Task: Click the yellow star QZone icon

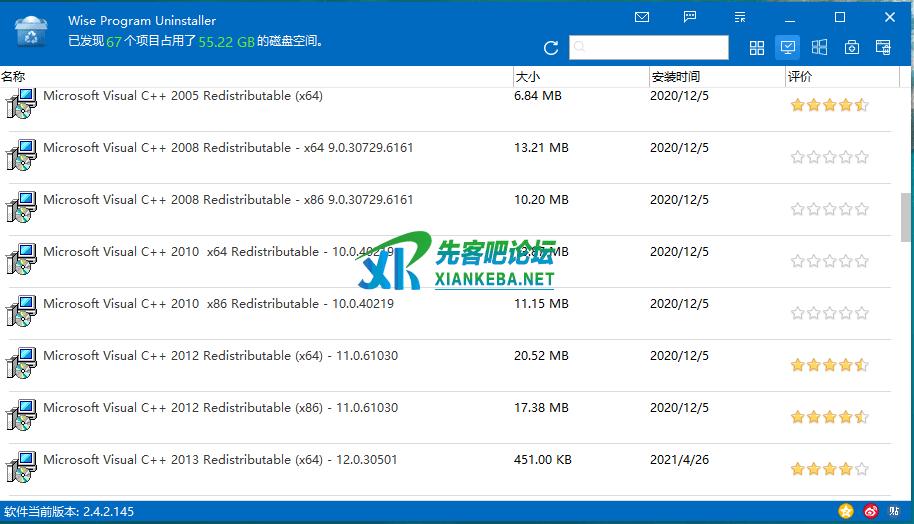Action: [847, 512]
